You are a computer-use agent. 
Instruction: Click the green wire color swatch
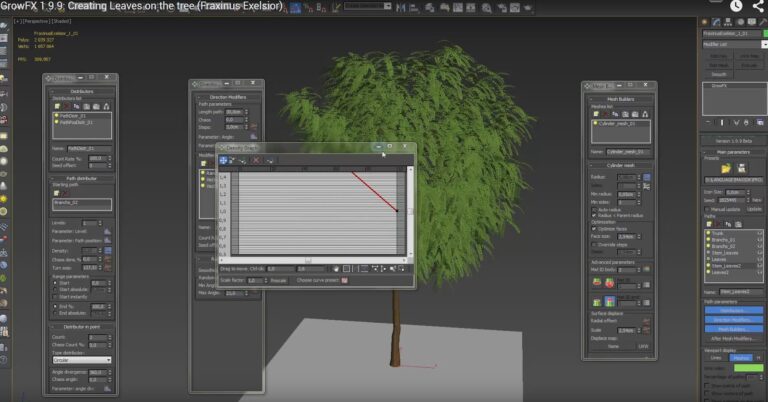pos(748,368)
